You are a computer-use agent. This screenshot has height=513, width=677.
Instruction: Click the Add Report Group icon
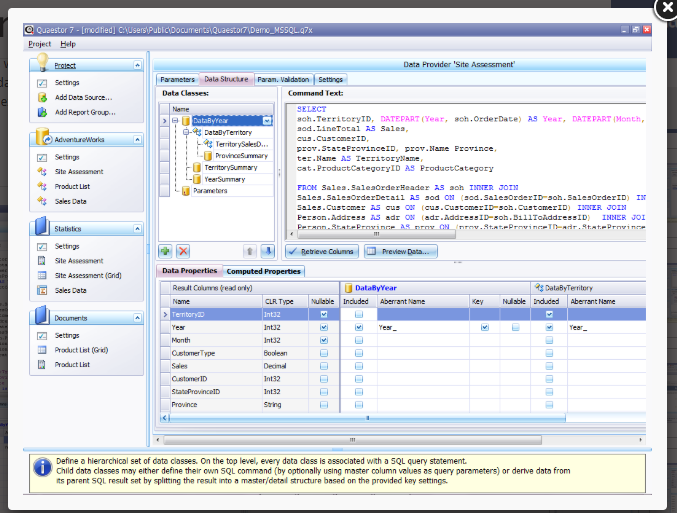(x=42, y=112)
